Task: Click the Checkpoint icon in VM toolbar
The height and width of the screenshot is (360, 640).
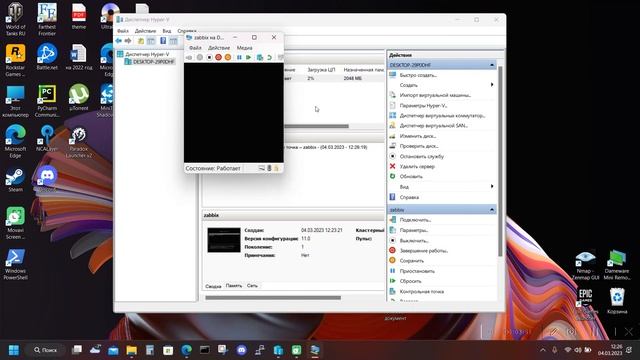Action: click(x=260, y=58)
